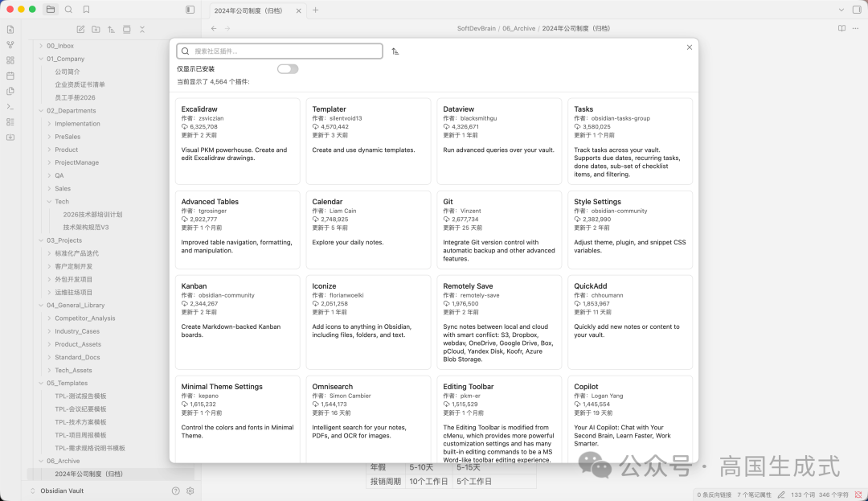Open the QuickAdd plugin card
The width and height of the screenshot is (868, 501).
[630, 322]
